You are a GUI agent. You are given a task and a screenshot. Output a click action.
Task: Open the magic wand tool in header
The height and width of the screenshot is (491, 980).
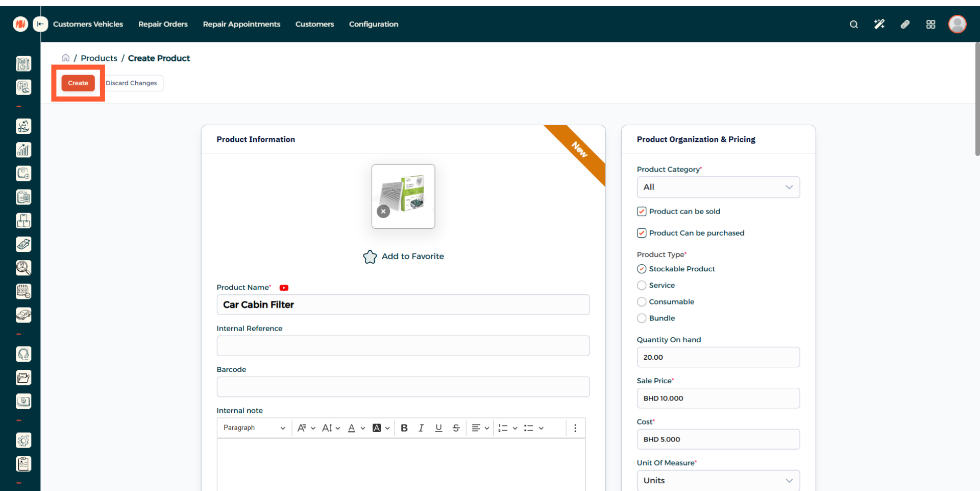coord(879,25)
